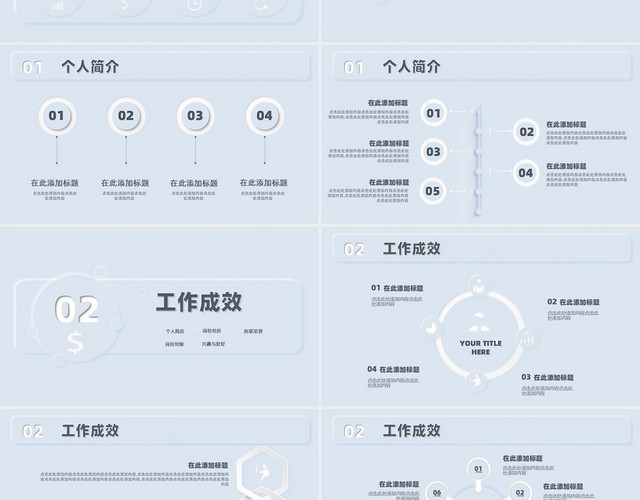This screenshot has height=500, width=640.
Task: Select circle 01 in the four-circle slide
Action: pos(57,116)
